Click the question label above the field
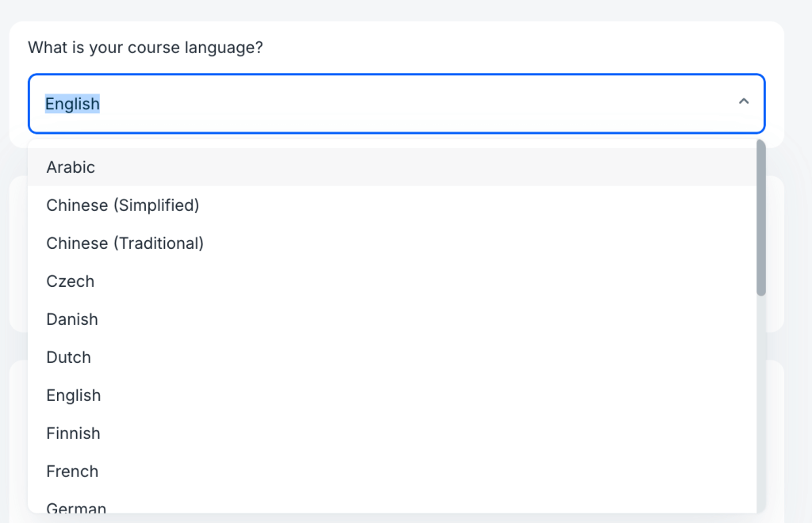This screenshot has width=812, height=523. point(146,48)
